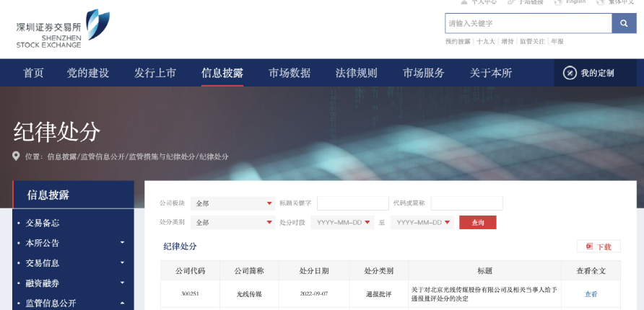644x310 pixels.
Task: Open the 增持 quick link
Action: 508,41
